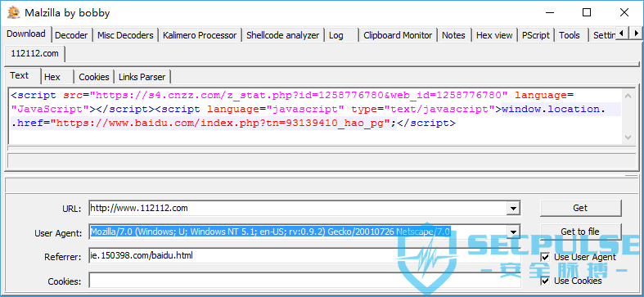The height and width of the screenshot is (297, 644).
Task: Expand the URL dropdown arrow
Action: coord(513,209)
